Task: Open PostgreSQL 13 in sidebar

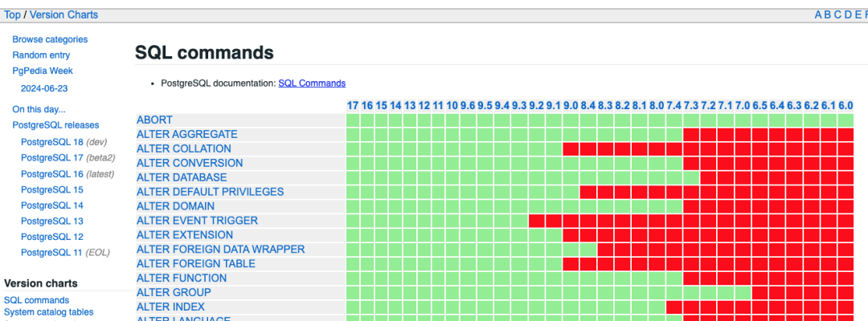Action: point(52,221)
